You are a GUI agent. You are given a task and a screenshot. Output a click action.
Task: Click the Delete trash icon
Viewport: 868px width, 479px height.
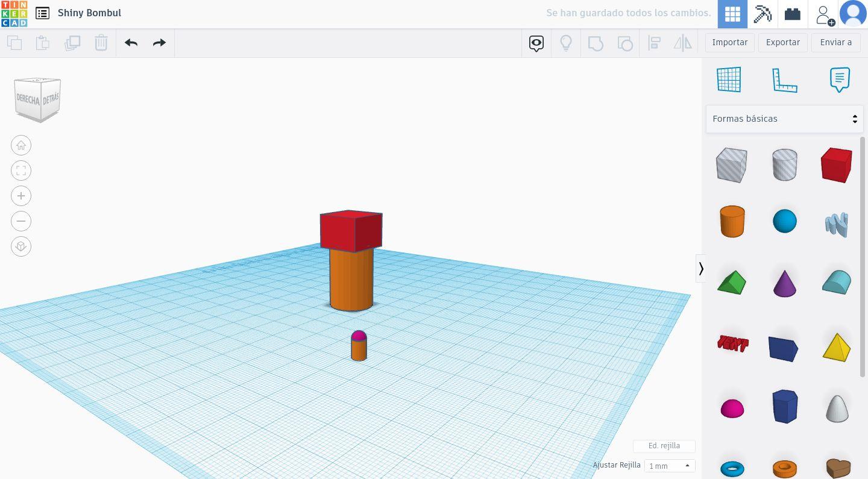pos(101,43)
